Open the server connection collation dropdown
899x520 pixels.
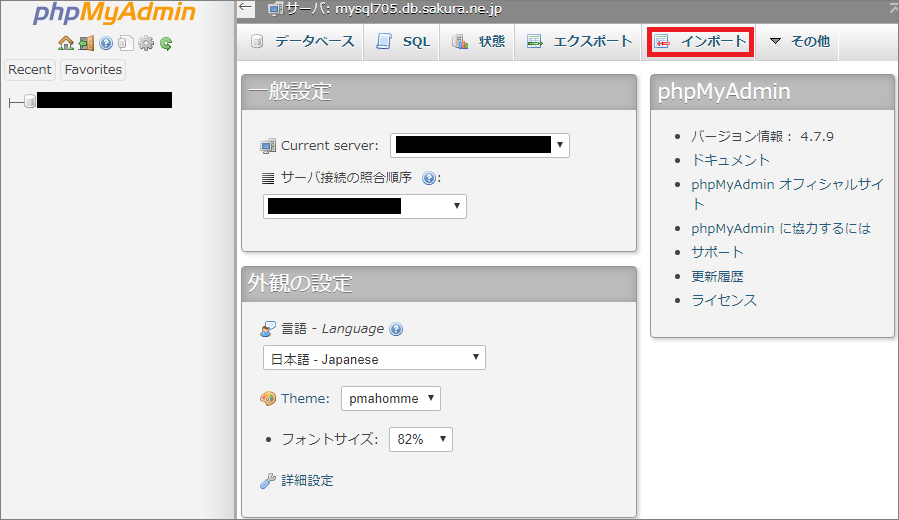[365, 206]
